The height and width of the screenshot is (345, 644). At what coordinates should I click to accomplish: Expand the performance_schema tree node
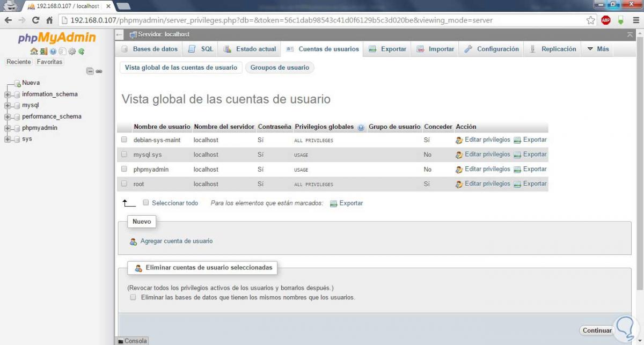tap(8, 117)
